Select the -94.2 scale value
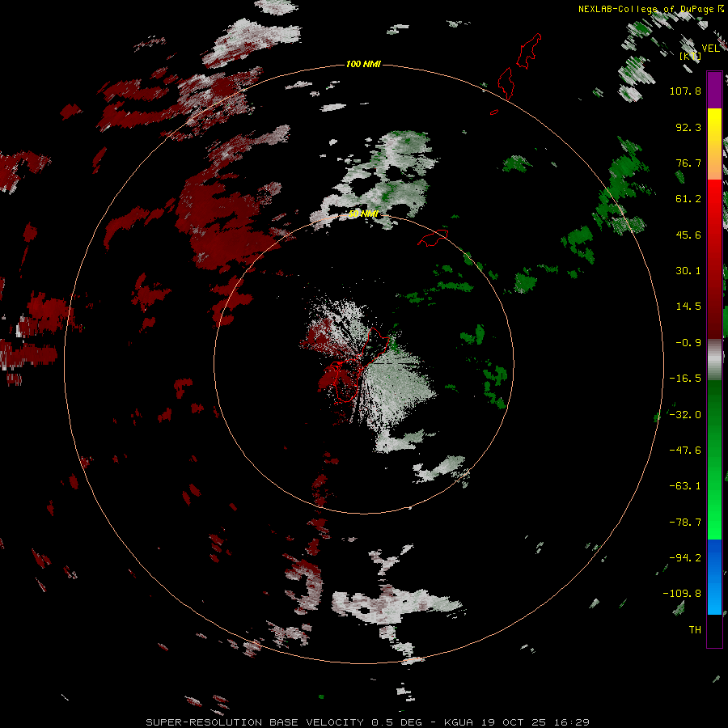The height and width of the screenshot is (728, 728). [x=685, y=558]
